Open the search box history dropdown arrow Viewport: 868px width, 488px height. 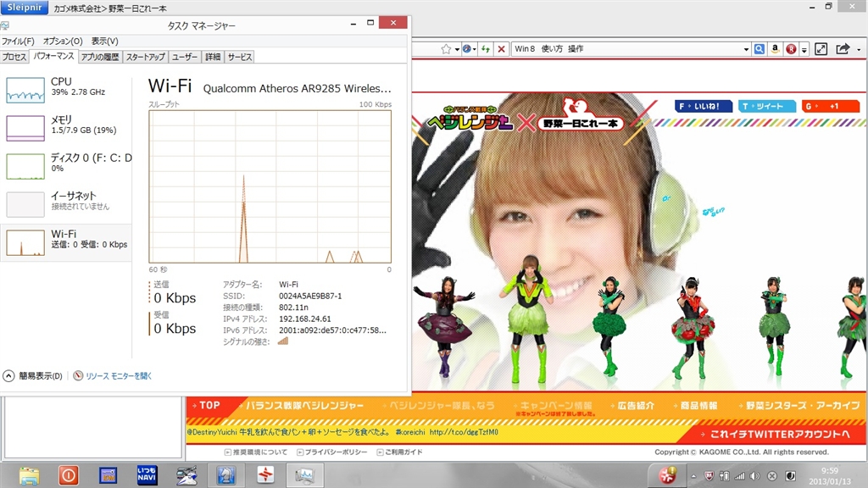pos(746,49)
